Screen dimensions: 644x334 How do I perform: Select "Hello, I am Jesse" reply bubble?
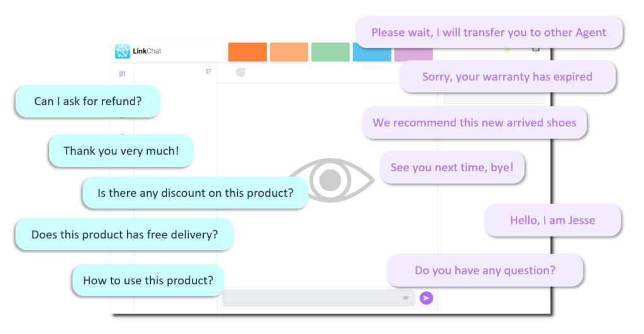coord(553,220)
